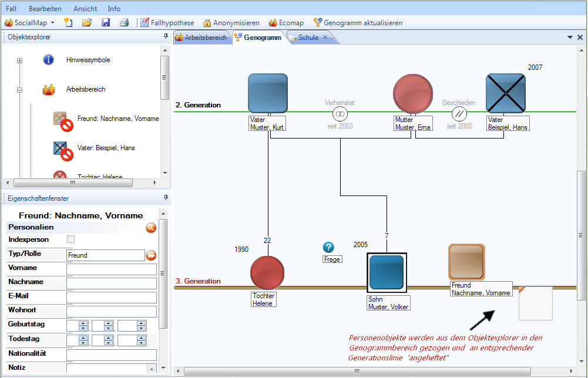
Task: Select the Mutter Muster, Erna circle
Action: point(413,94)
